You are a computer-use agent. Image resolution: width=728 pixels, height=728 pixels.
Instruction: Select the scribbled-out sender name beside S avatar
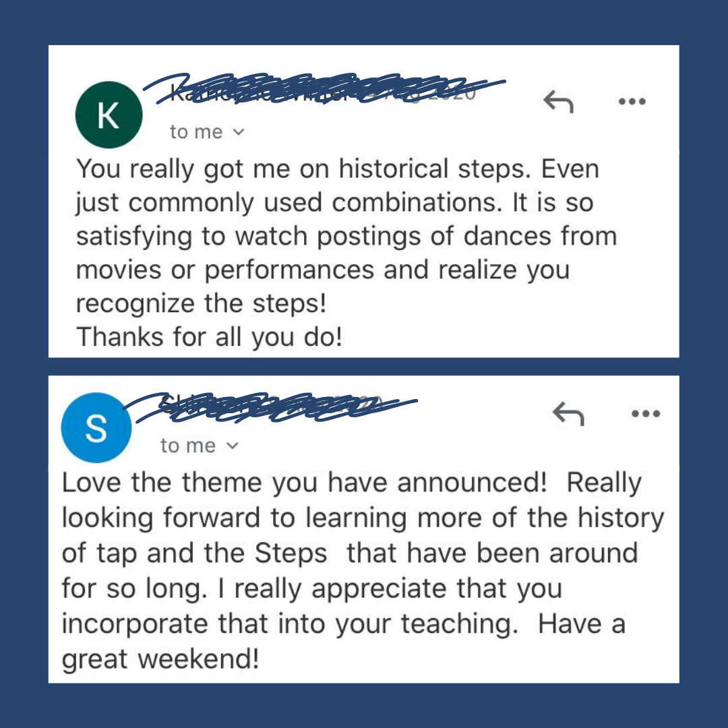tap(270, 408)
